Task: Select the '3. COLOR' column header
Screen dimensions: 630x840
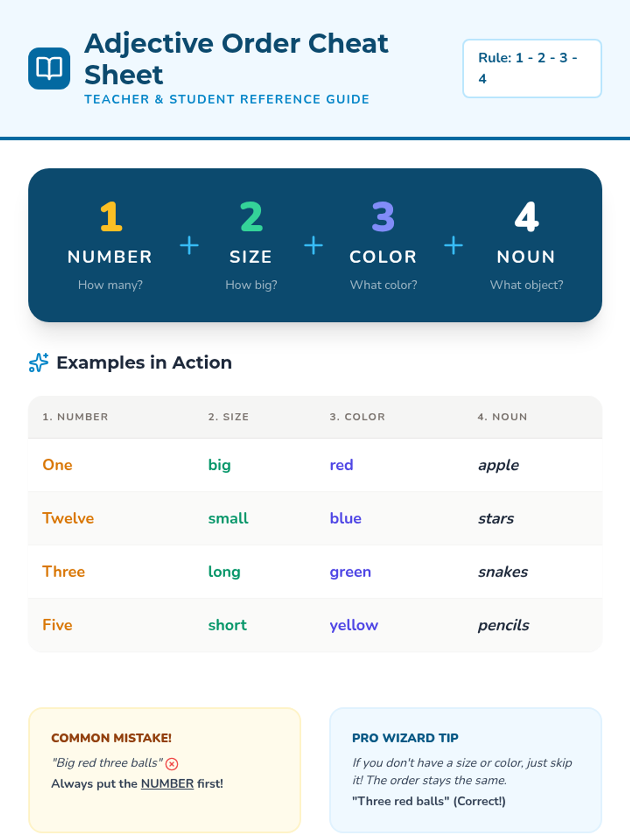Action: pyautogui.click(x=358, y=417)
